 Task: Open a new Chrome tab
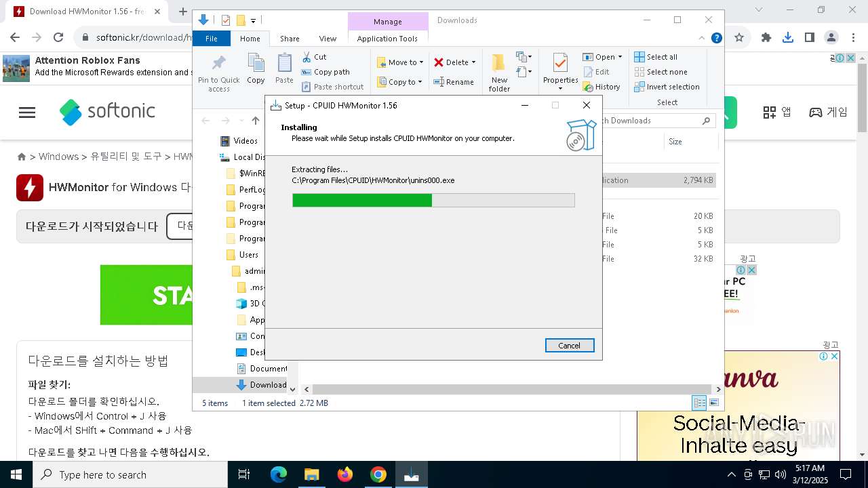[182, 12]
